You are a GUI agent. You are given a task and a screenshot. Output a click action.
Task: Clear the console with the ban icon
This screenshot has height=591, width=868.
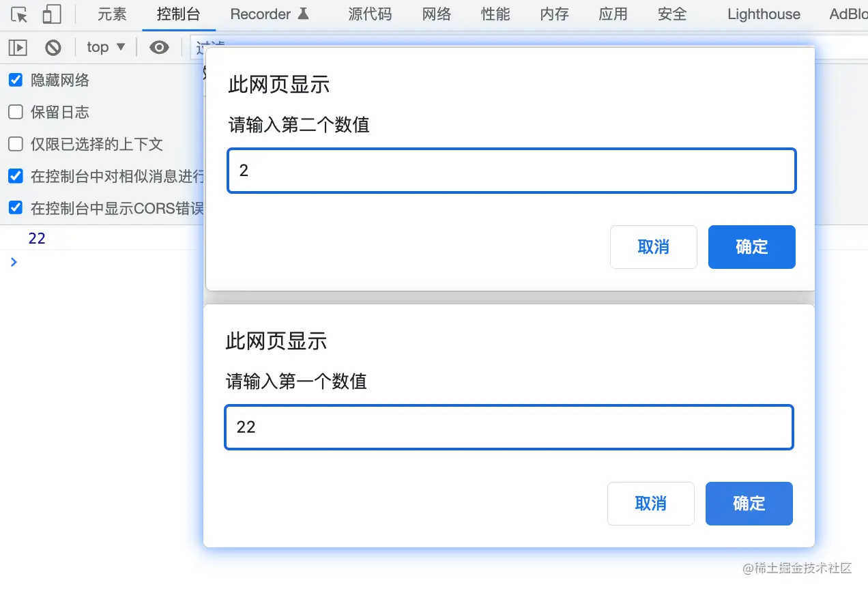pos(53,47)
